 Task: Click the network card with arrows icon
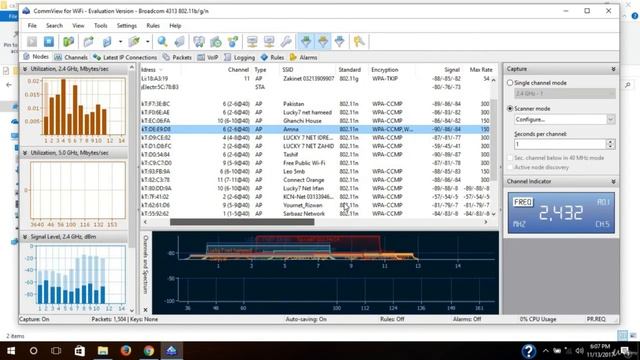pyautogui.click(x=199, y=41)
